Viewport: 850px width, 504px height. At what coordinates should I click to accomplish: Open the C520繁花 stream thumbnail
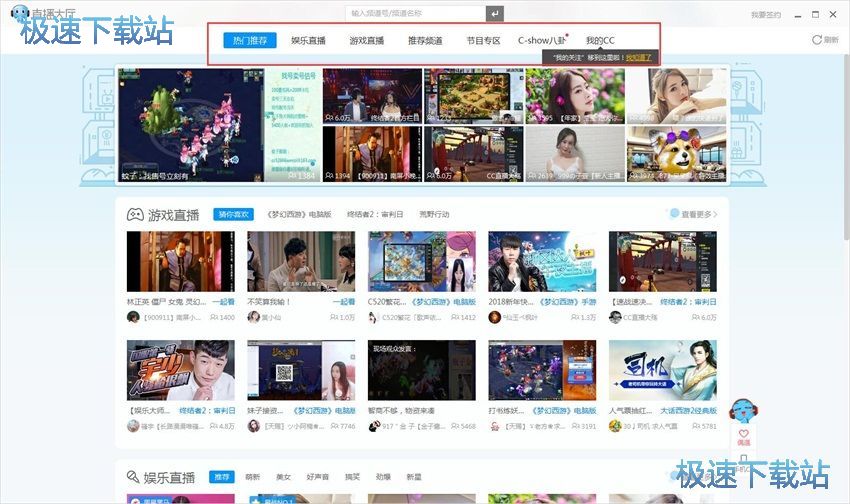coord(422,262)
